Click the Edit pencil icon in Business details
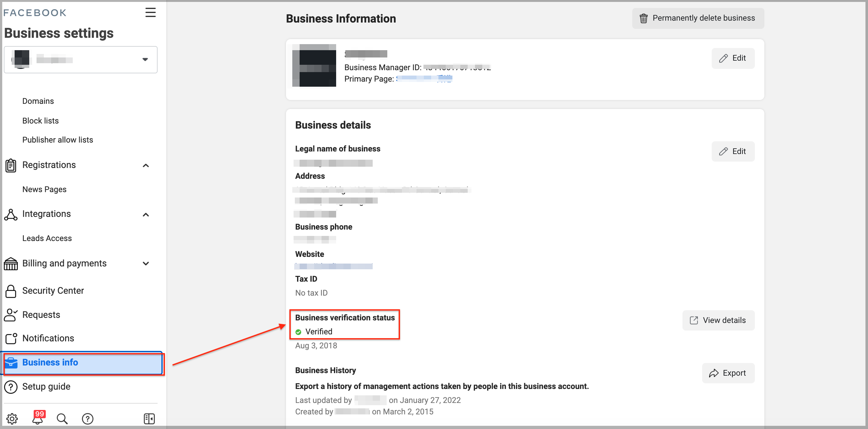868x429 pixels. tap(723, 151)
